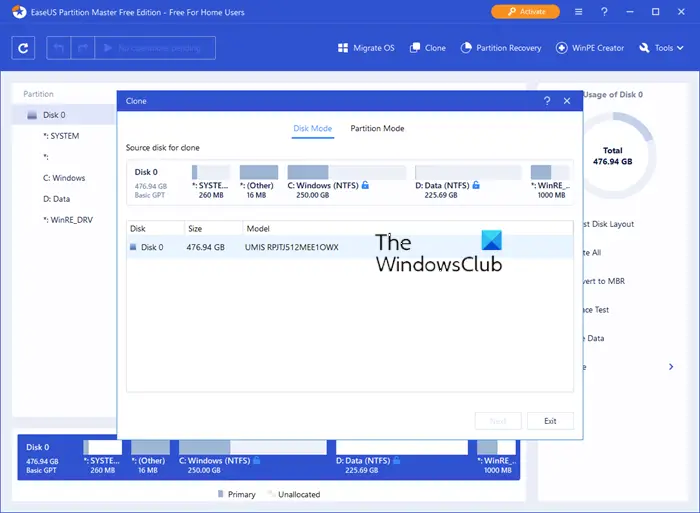Click the disk icon next to Disk 0 in the tree
700x513 pixels.
pyautogui.click(x=32, y=115)
